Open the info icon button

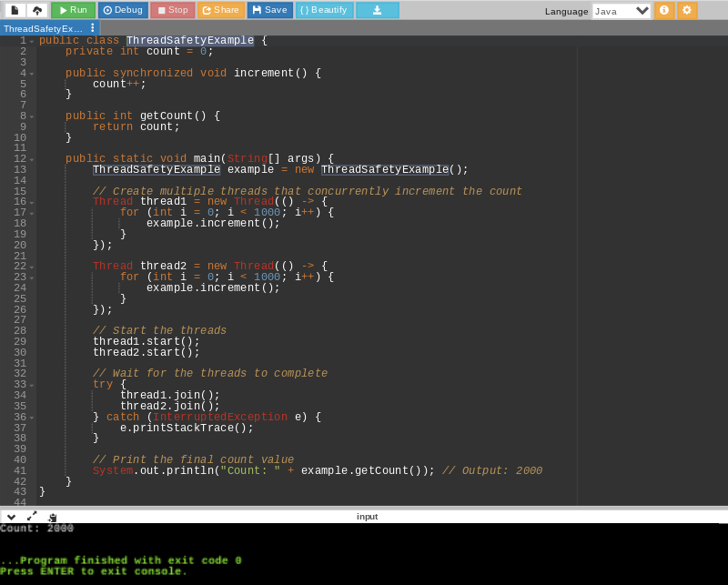point(664,10)
